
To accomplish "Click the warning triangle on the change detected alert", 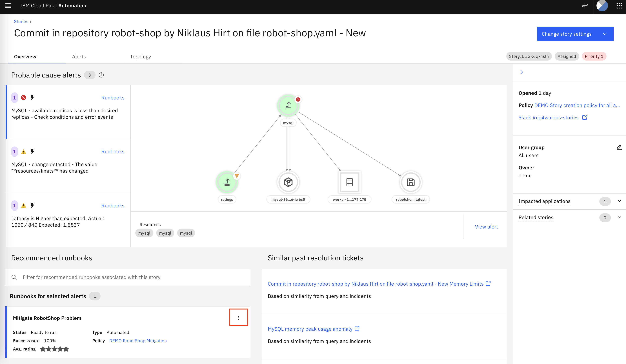I will click(x=24, y=152).
